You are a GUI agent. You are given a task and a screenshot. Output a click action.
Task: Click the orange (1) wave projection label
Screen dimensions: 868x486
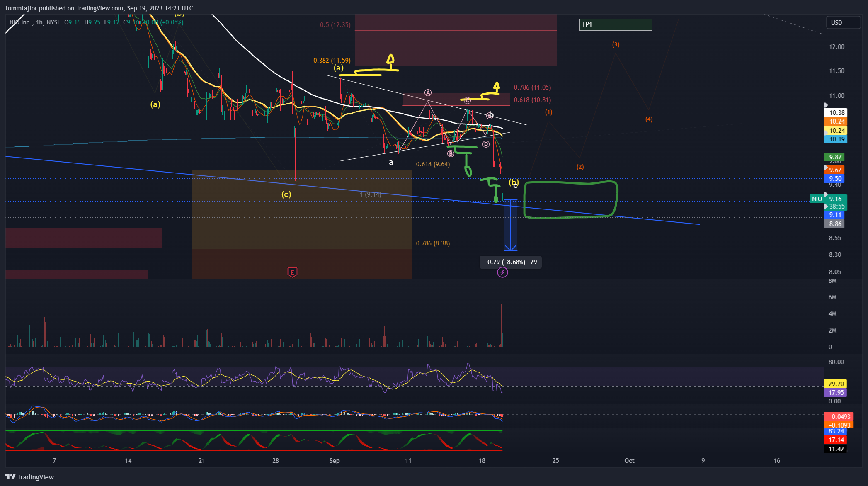pyautogui.click(x=548, y=112)
